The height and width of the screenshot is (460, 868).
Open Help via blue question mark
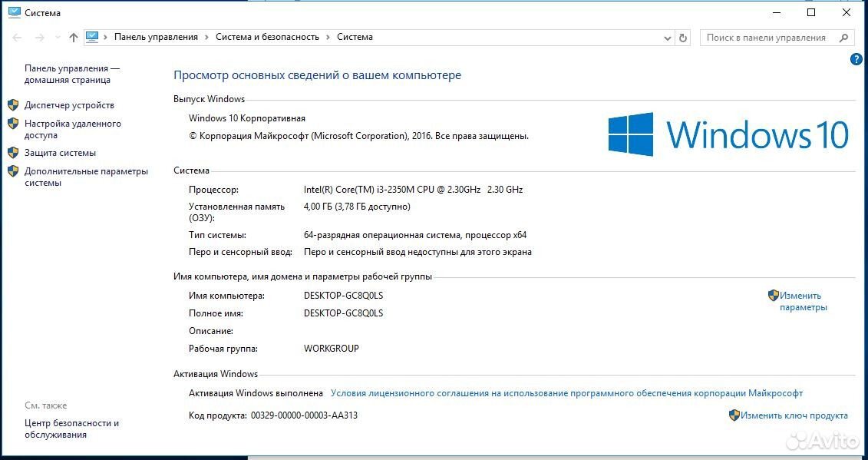[x=856, y=59]
